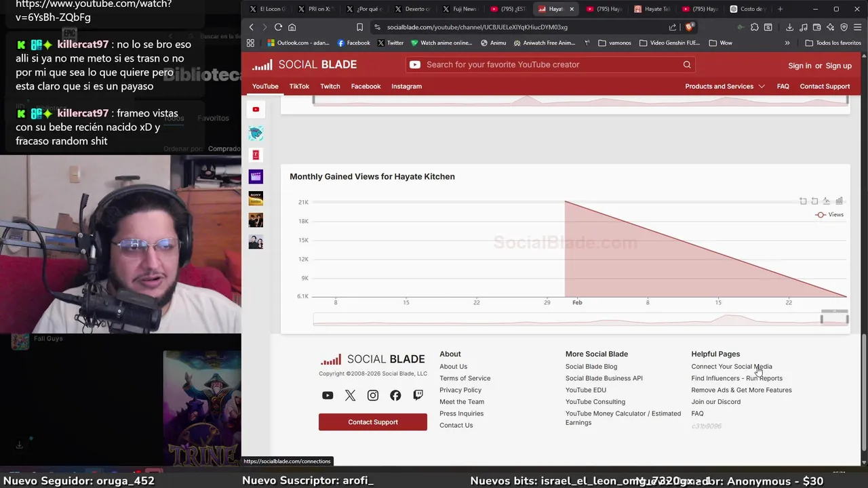This screenshot has height=488, width=868.
Task: Click the red Contact Support button
Action: coord(373,422)
